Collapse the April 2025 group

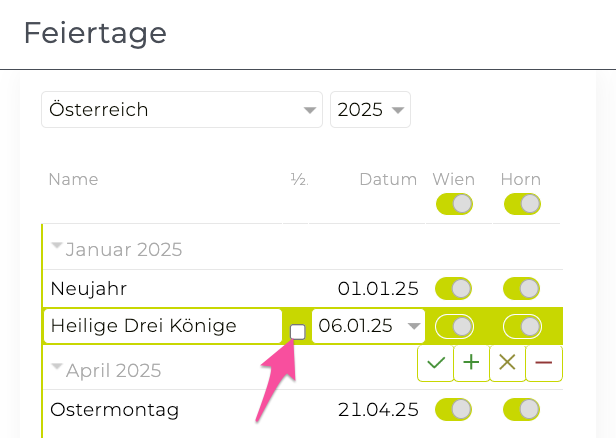click(57, 368)
